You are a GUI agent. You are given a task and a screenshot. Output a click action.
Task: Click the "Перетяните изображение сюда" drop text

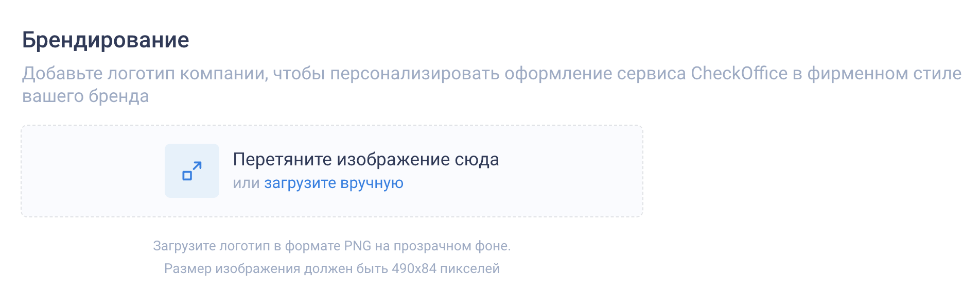[366, 160]
